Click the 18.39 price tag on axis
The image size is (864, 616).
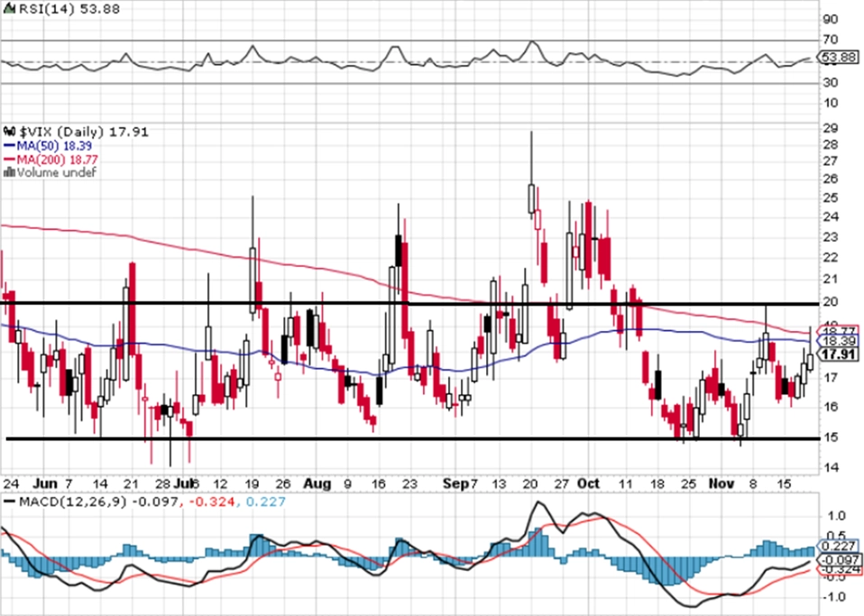click(840, 342)
